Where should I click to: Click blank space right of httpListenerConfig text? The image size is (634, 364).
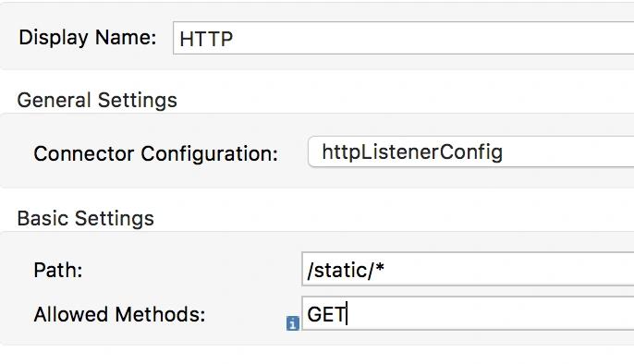pos(568,152)
